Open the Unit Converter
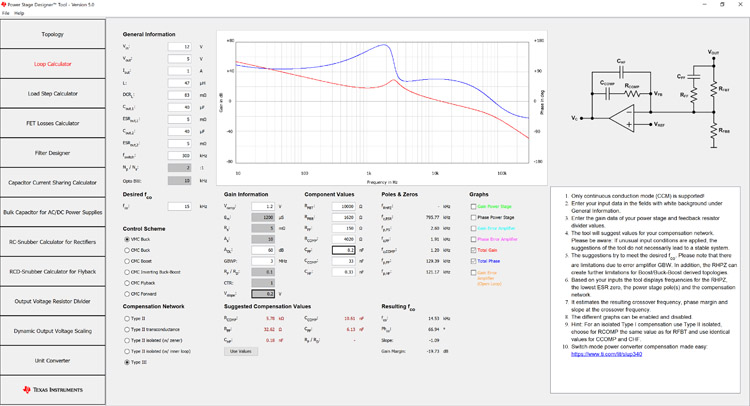The width and height of the screenshot is (750, 406). (53, 361)
